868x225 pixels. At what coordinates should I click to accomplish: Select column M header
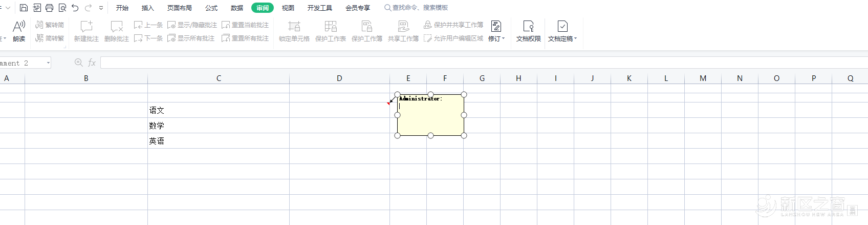703,78
